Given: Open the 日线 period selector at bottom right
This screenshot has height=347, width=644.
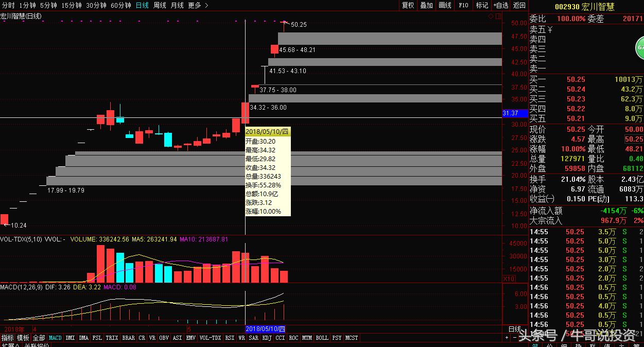Looking at the screenshot, I should (x=515, y=329).
